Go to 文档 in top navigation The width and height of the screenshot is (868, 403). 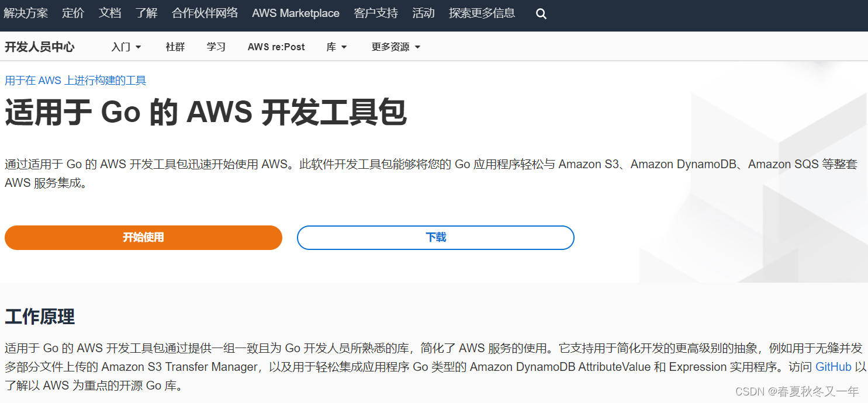click(110, 13)
